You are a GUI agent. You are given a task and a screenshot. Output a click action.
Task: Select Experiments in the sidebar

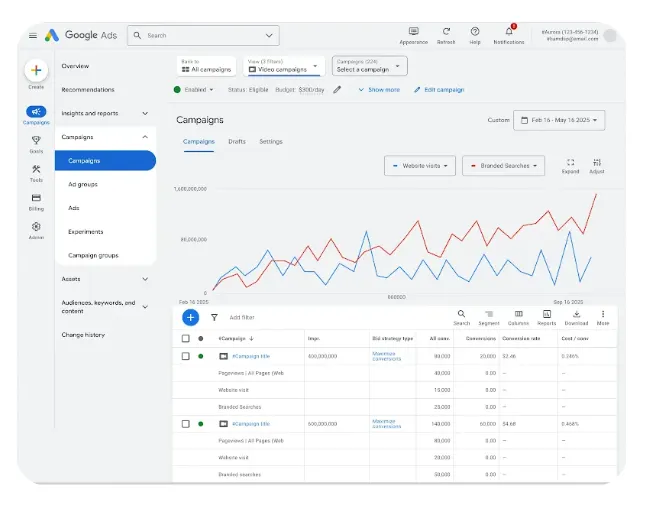click(x=85, y=231)
